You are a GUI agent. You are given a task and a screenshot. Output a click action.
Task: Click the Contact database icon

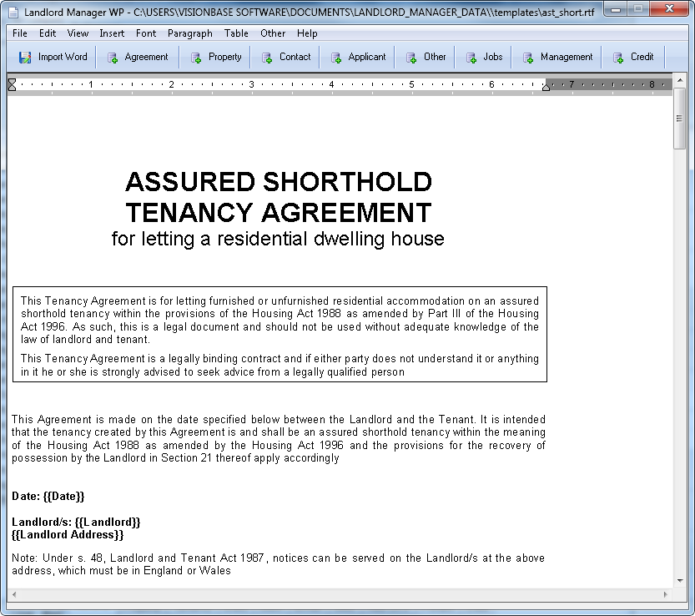tap(267, 58)
